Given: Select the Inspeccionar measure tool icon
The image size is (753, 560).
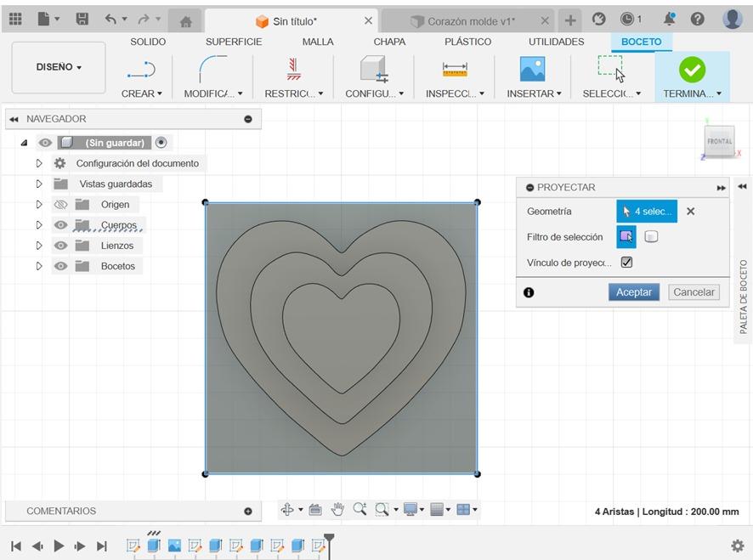Looking at the screenshot, I should pos(455,69).
